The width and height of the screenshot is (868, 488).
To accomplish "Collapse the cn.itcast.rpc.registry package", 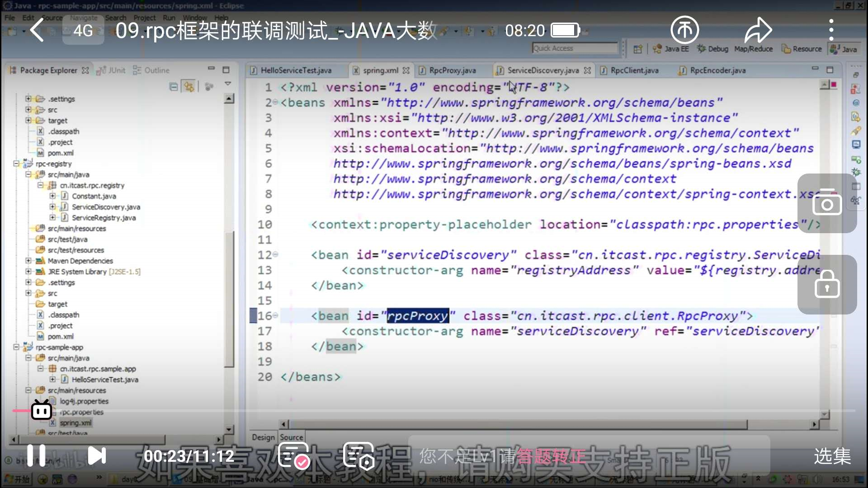I will point(40,185).
